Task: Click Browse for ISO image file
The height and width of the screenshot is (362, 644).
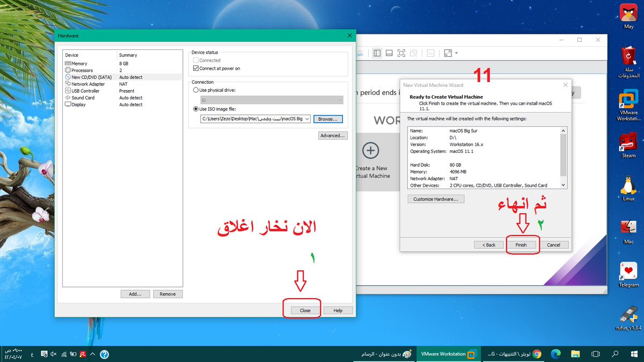Action: pyautogui.click(x=328, y=119)
